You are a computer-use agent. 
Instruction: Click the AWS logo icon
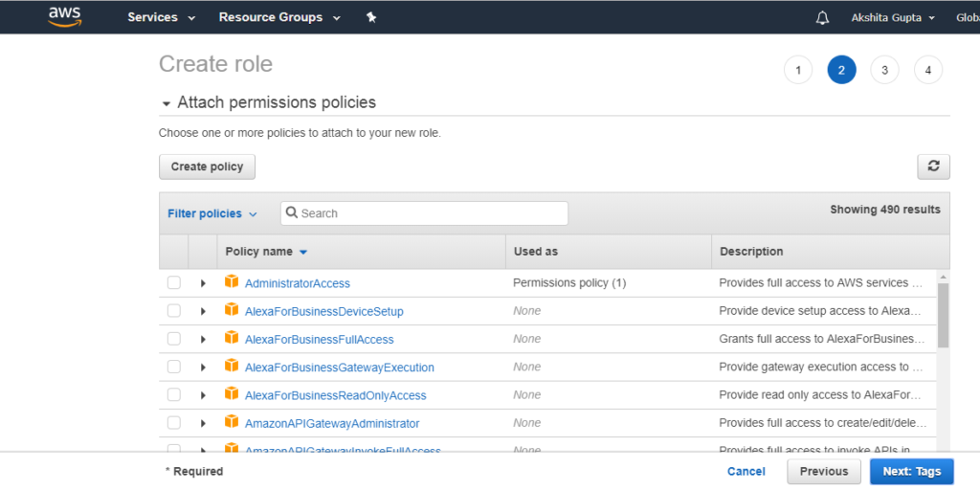point(65,17)
